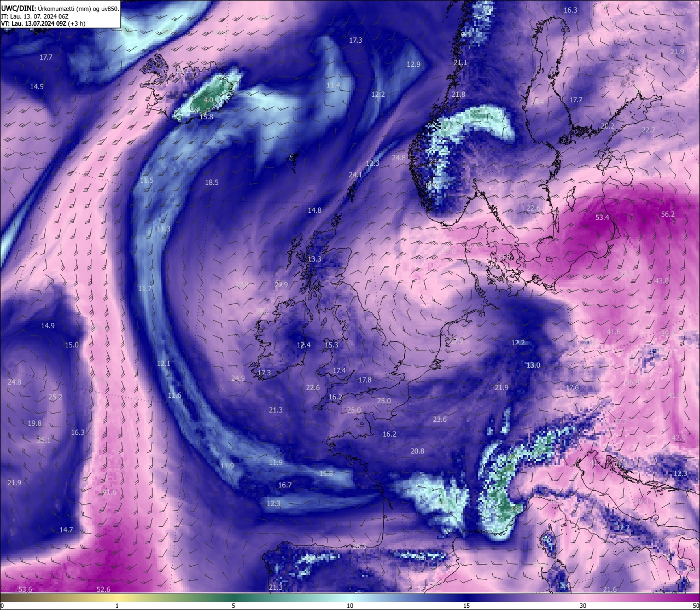Click the 12.1 value southwest of Ireland

click(x=164, y=363)
